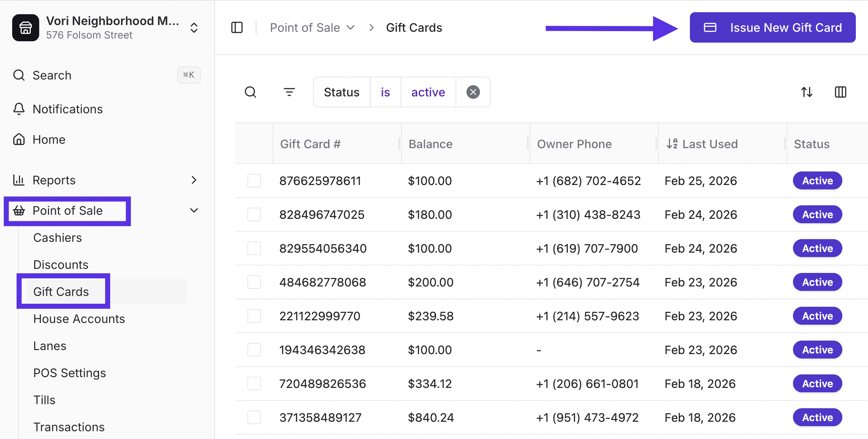Open House Accounts submenu item
The image size is (868, 439).
pos(79,319)
